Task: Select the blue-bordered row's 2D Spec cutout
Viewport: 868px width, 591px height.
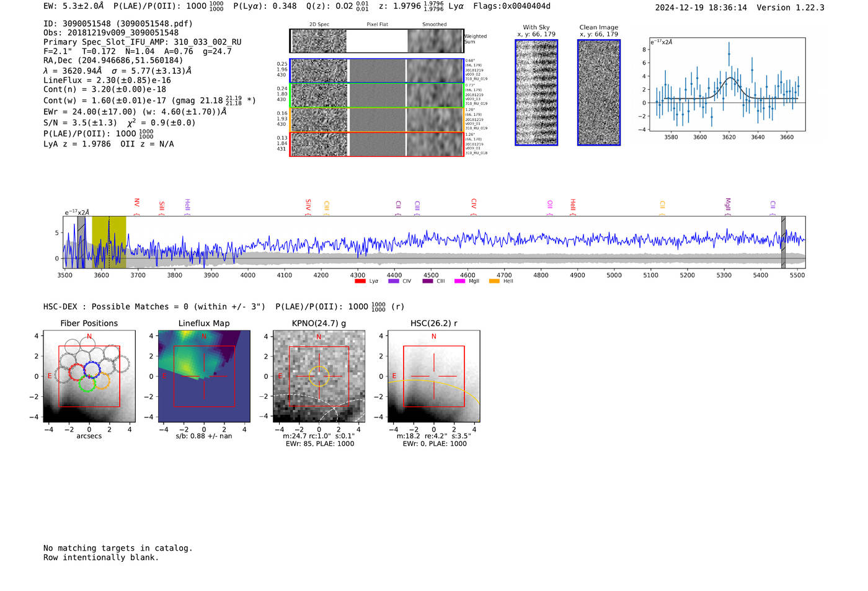Action: 319,71
